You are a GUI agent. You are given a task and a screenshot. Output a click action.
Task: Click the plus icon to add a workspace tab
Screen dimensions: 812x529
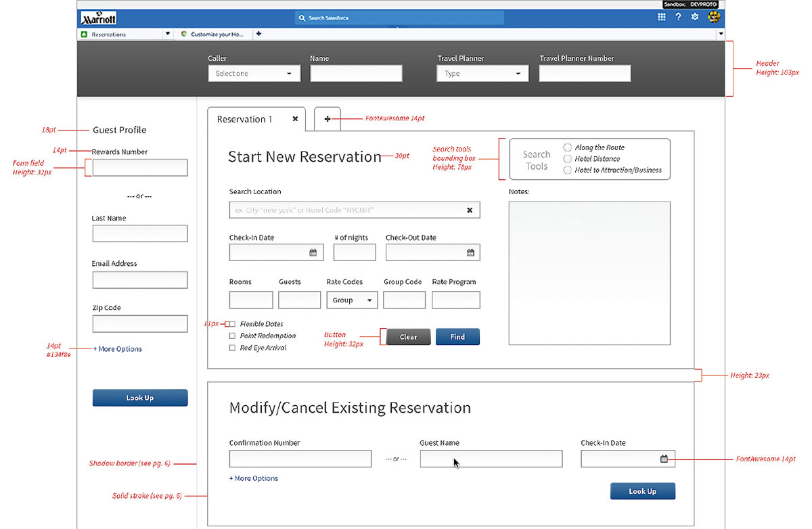[x=258, y=34]
